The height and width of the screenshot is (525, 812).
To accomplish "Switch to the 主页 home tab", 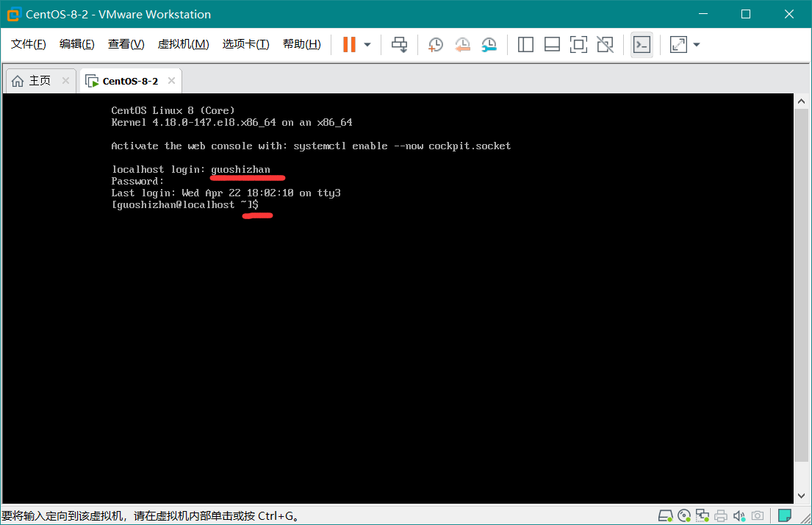I will 33,81.
